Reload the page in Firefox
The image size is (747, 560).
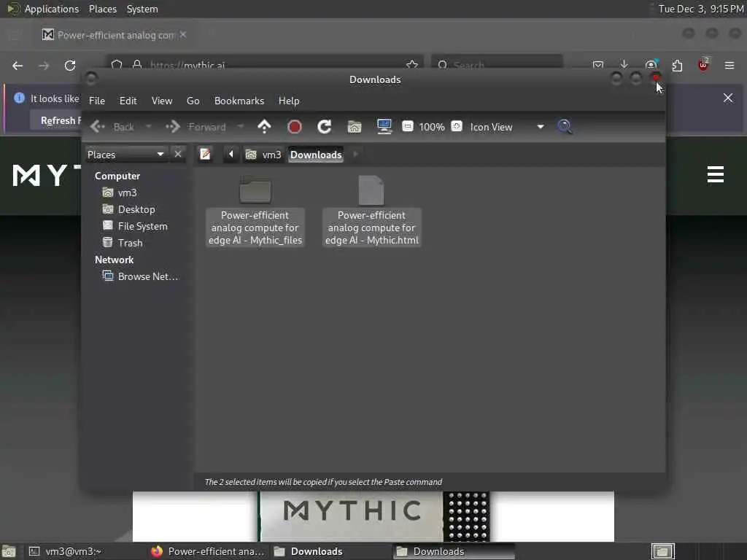tap(70, 66)
